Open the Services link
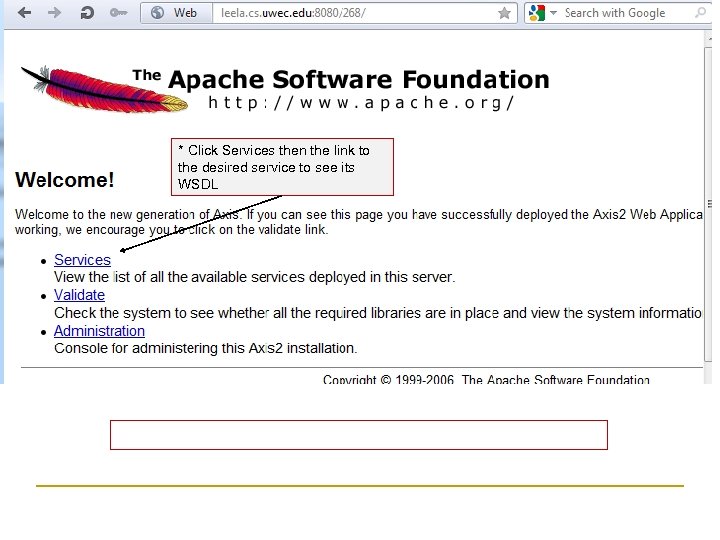The height and width of the screenshot is (540, 720). pyautogui.click(x=82, y=260)
